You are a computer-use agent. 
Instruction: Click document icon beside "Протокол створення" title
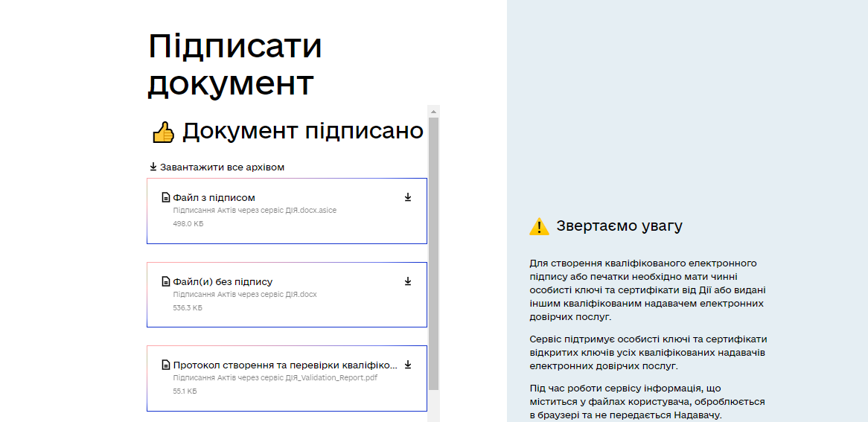point(166,365)
